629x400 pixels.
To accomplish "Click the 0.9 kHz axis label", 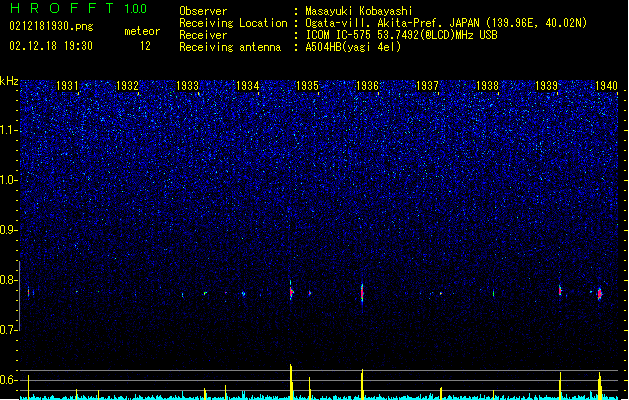I will (x=9, y=229).
